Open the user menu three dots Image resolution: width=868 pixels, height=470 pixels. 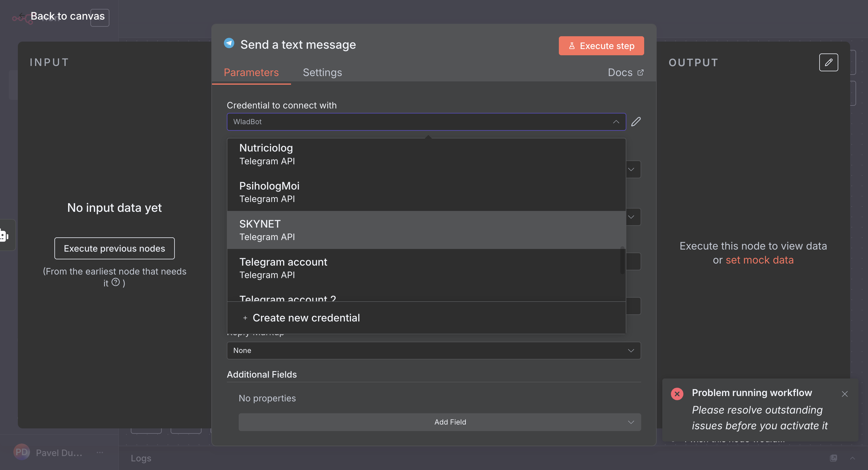(100, 452)
